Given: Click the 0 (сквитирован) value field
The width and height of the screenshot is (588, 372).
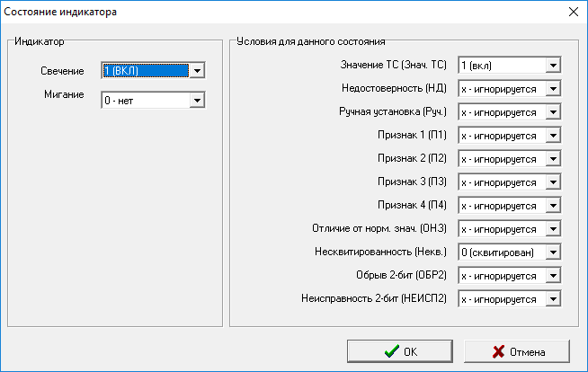Looking at the screenshot, I should tap(501, 252).
